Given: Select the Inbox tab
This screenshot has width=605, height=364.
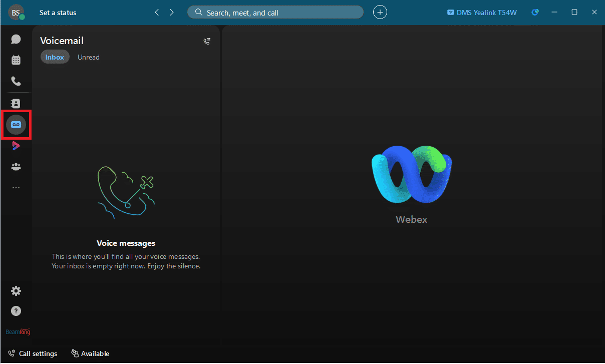Looking at the screenshot, I should coord(55,57).
